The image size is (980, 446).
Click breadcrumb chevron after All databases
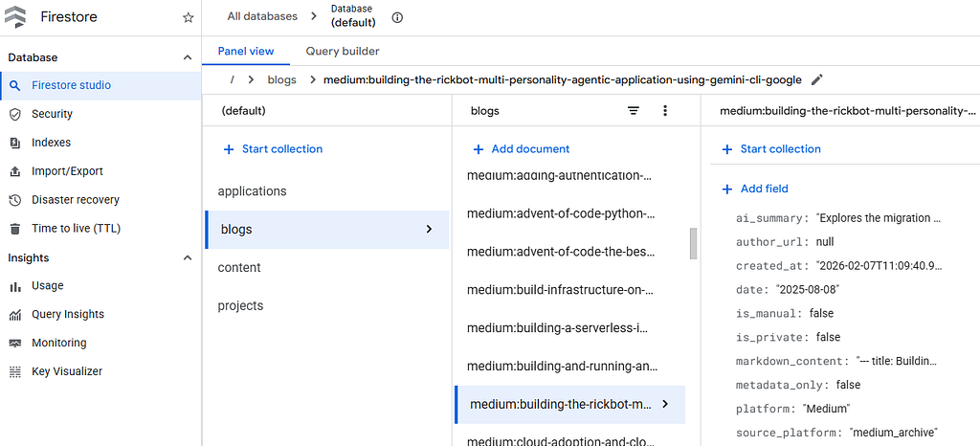tap(314, 16)
